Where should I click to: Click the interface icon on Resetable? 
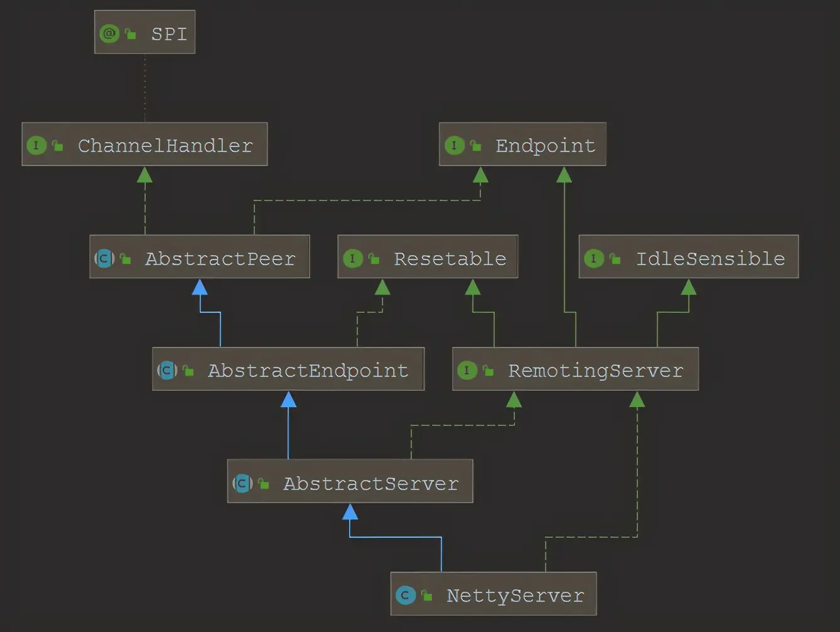[x=353, y=258]
